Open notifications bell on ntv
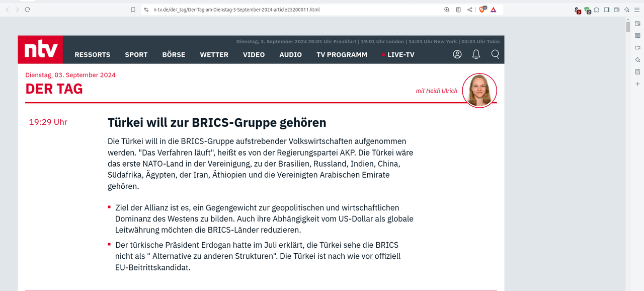The height and width of the screenshot is (291, 644). tap(476, 54)
